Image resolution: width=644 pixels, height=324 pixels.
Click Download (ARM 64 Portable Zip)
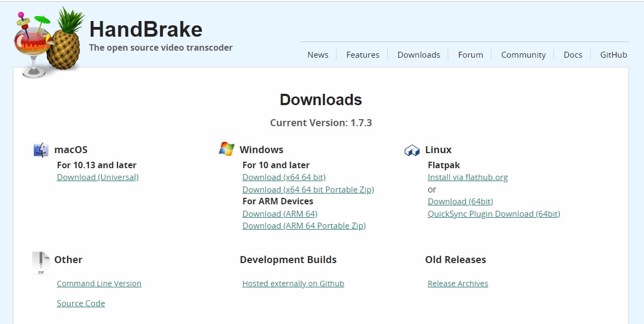pos(304,226)
